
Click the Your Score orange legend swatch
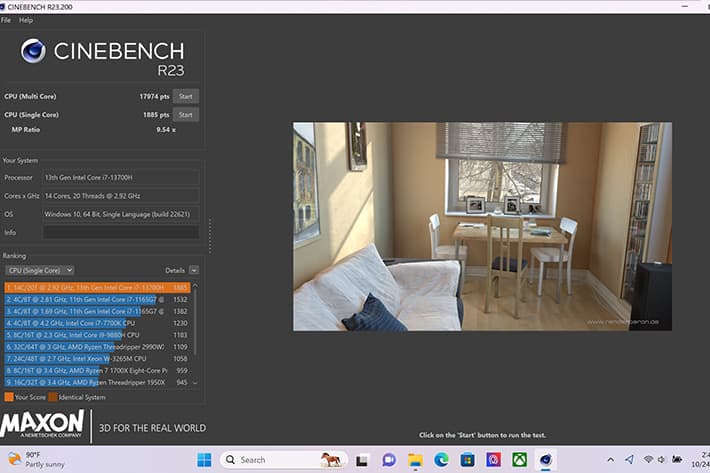tap(9, 397)
